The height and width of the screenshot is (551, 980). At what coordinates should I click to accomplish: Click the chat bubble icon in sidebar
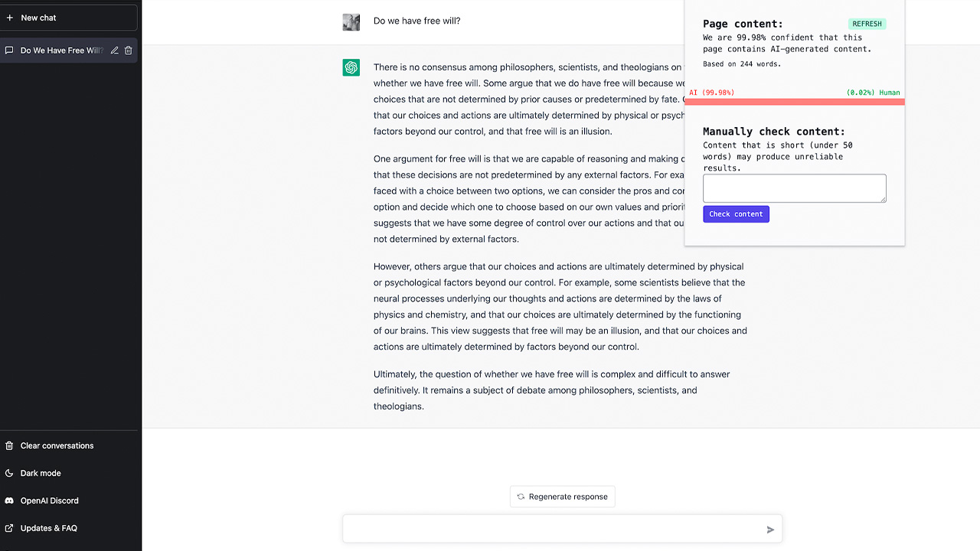click(x=9, y=51)
